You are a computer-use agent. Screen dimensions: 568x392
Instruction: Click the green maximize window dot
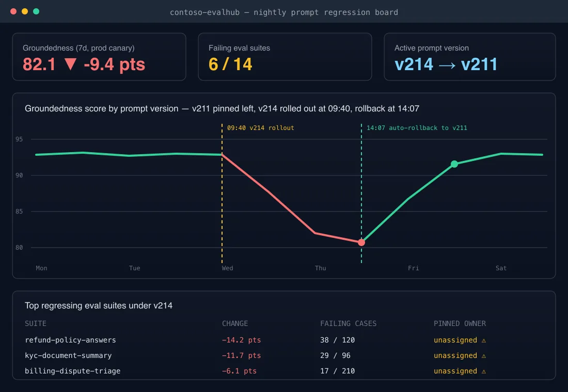click(36, 11)
